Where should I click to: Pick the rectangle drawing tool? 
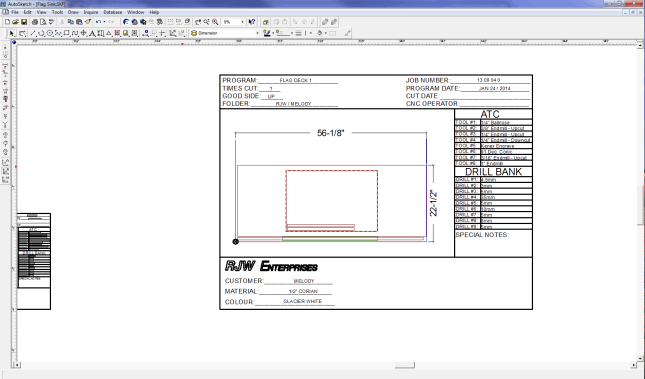[x=66, y=33]
